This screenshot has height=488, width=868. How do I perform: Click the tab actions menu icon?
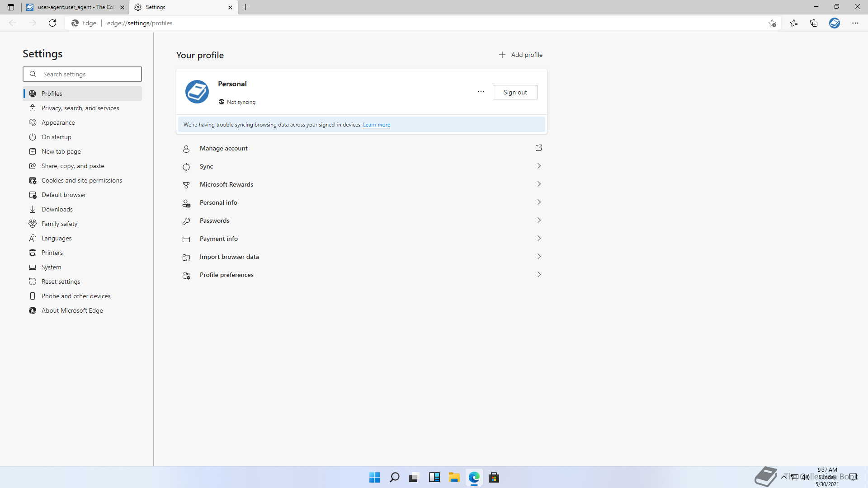click(x=11, y=7)
